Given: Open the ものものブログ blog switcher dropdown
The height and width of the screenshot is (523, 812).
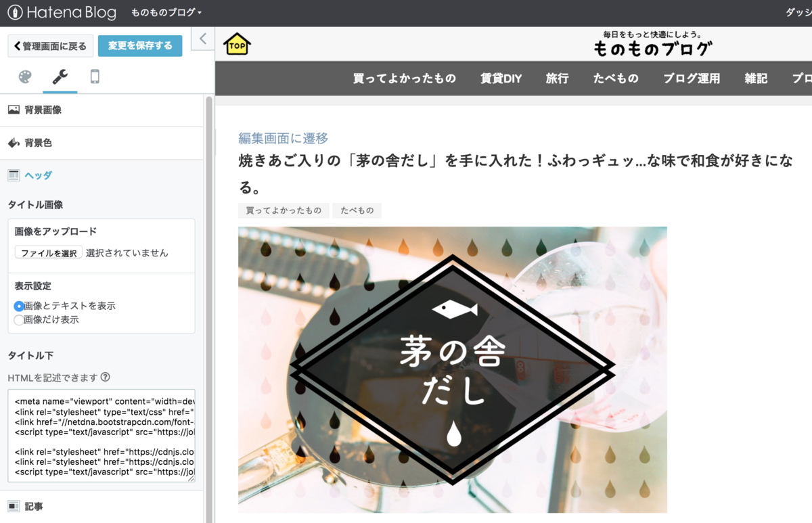Looking at the screenshot, I should [166, 13].
